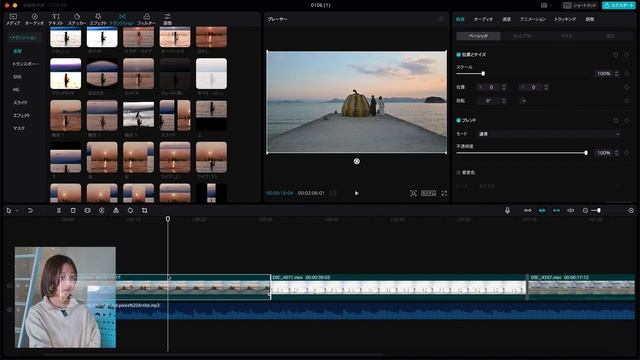The height and width of the screenshot is (360, 640).
Task: Click the 不透明度 opacity slider handle
Action: click(586, 153)
